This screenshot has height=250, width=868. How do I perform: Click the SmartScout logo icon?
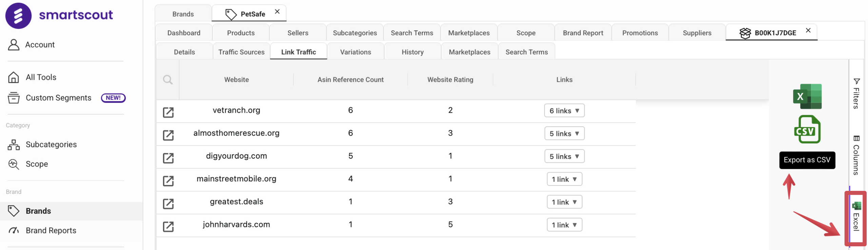18,16
